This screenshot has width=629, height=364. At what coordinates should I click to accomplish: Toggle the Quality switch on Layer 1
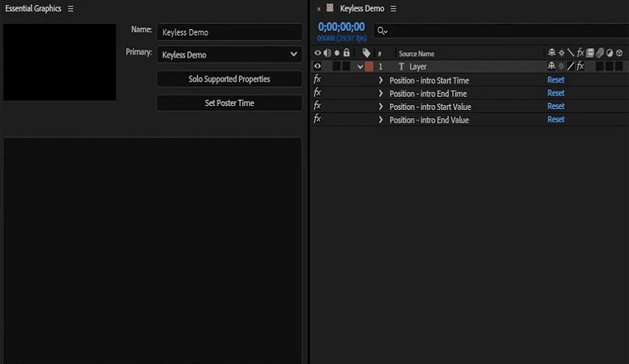(x=571, y=66)
